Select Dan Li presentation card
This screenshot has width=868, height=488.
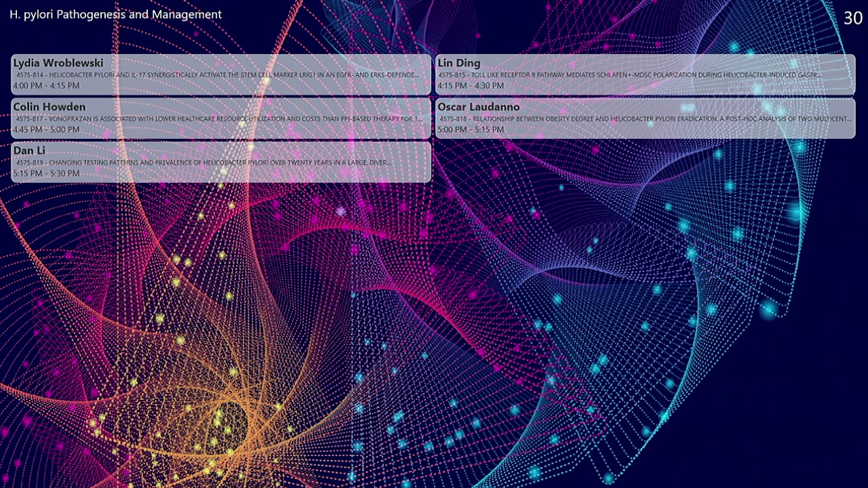(221, 162)
